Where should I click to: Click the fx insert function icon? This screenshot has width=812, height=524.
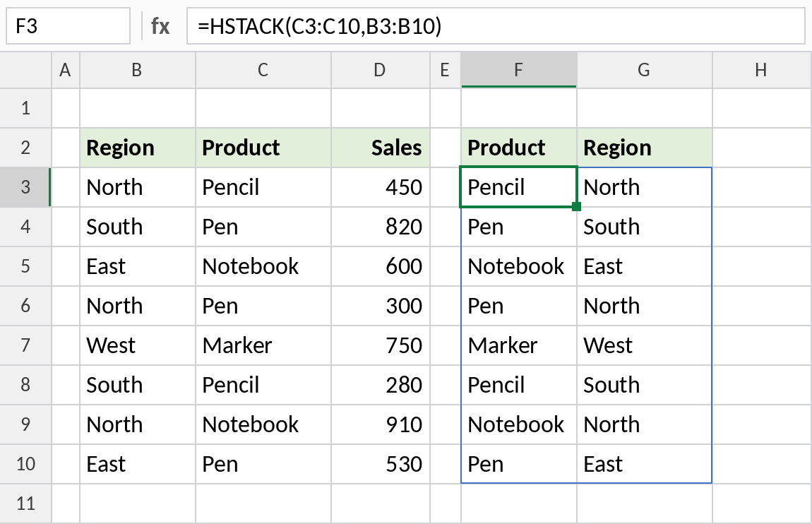point(160,26)
